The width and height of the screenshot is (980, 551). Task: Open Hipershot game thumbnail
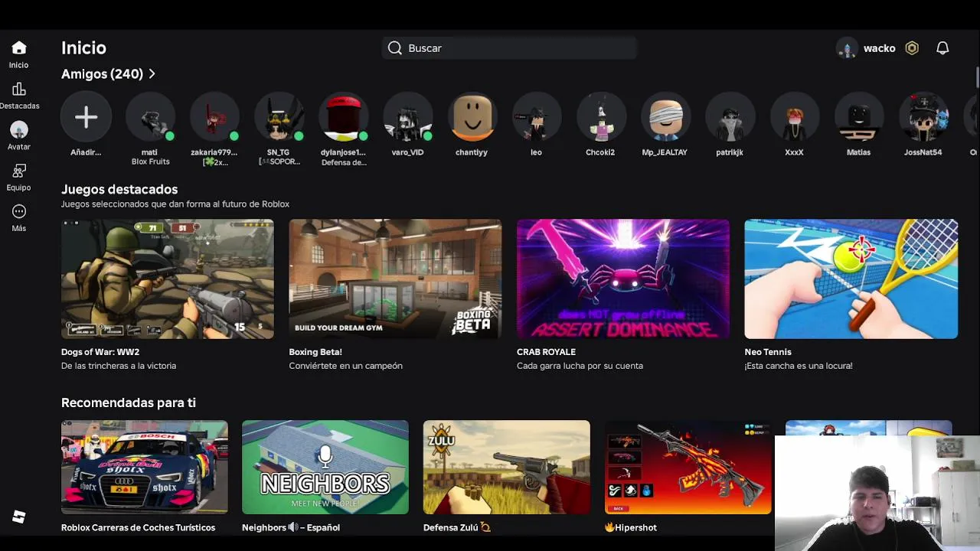tap(688, 467)
